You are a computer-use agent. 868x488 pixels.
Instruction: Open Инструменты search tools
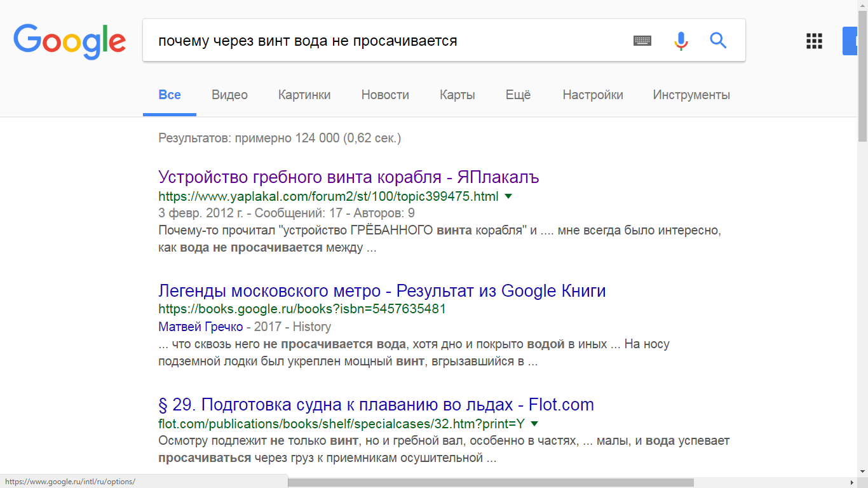[691, 95]
